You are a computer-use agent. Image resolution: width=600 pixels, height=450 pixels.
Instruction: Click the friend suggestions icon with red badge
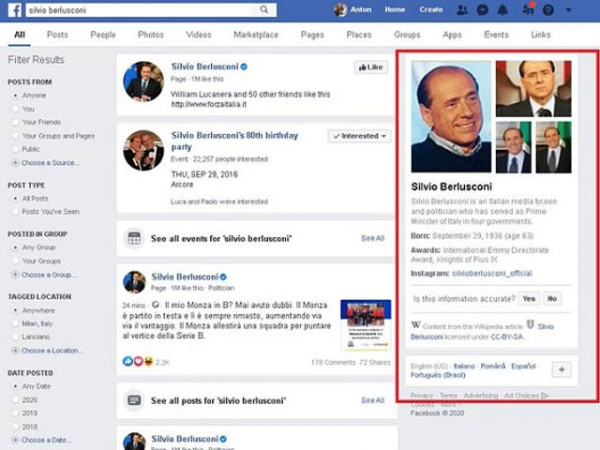point(528,9)
